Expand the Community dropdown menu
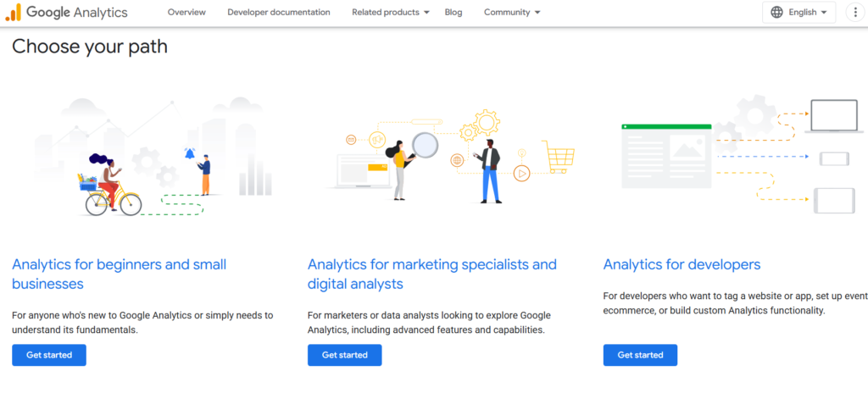The image size is (868, 399). pyautogui.click(x=512, y=13)
